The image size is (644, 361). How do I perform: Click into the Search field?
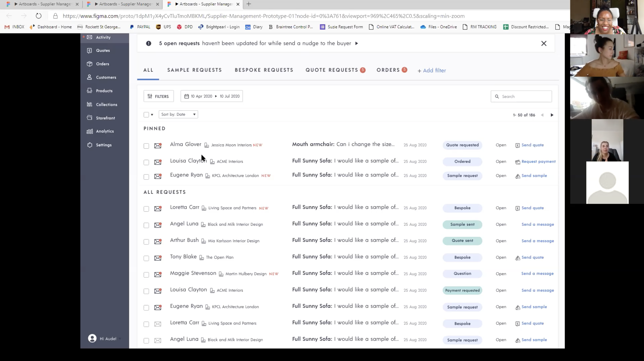pos(524,96)
